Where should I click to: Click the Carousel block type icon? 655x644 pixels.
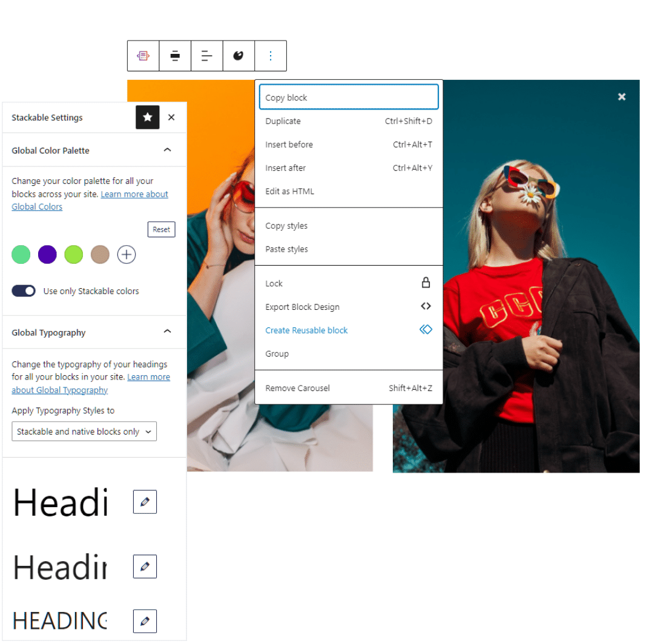(143, 56)
